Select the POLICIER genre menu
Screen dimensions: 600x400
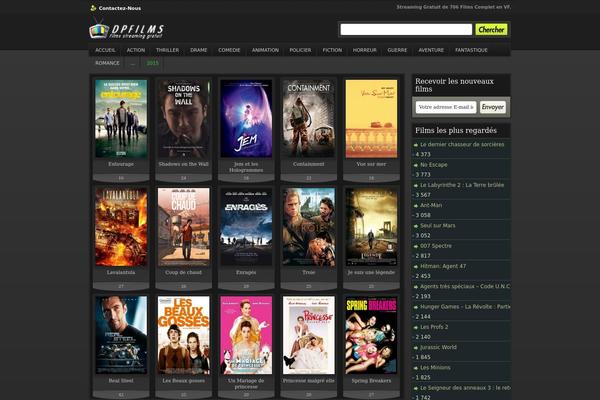[300, 50]
